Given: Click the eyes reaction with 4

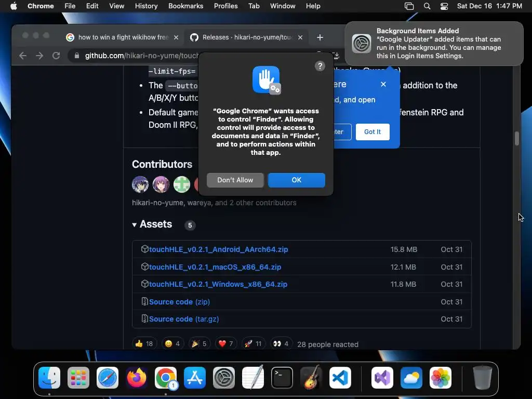Looking at the screenshot, I should (x=281, y=344).
